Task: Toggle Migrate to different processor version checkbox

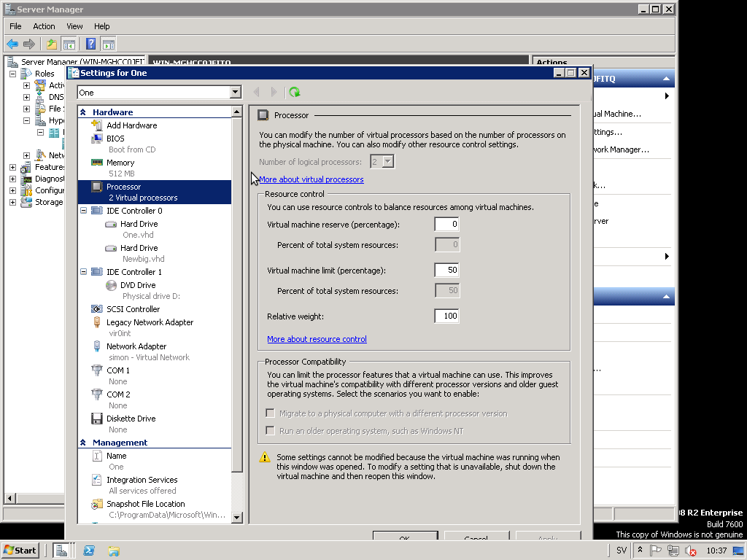Action: click(271, 413)
